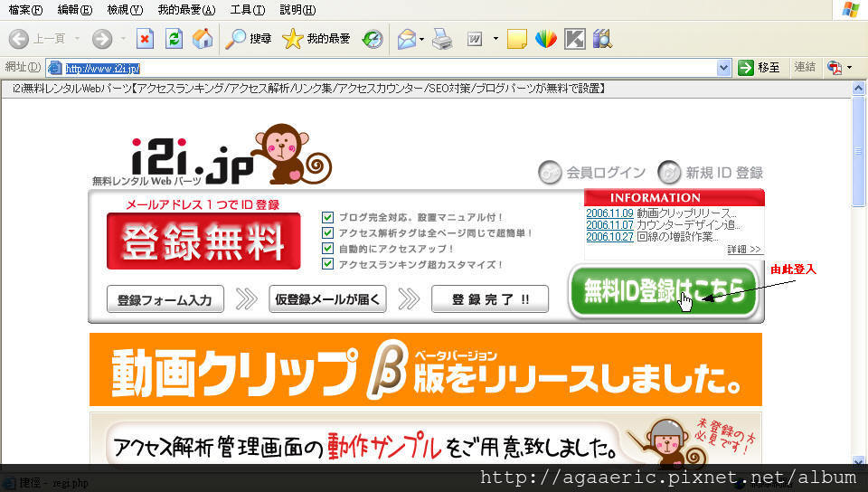Open browsing History clock icon
This screenshot has width=868, height=492.
pyautogui.click(x=373, y=39)
